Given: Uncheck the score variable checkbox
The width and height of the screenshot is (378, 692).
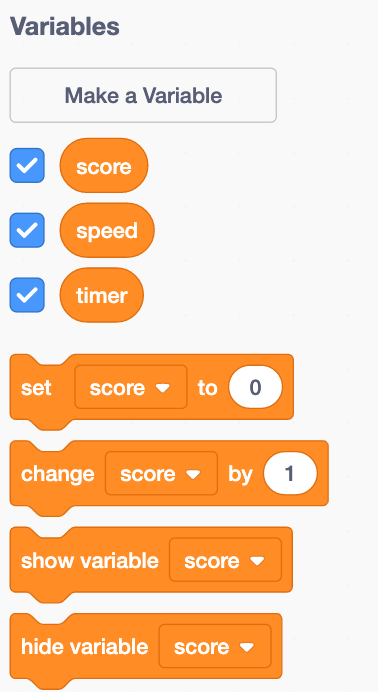Looking at the screenshot, I should click(x=27, y=165).
